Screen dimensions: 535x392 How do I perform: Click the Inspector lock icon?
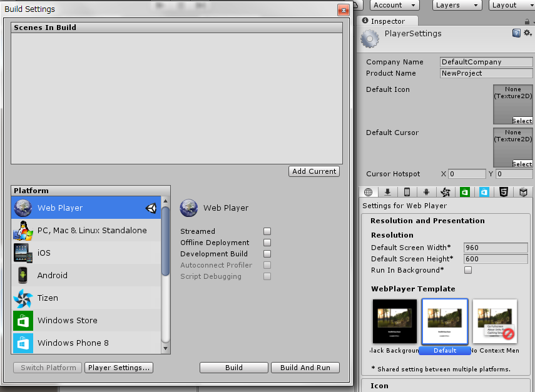tap(527, 21)
